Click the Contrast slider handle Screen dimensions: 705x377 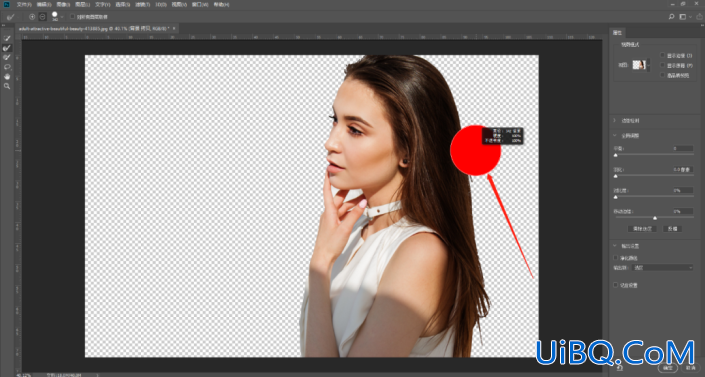pos(616,197)
